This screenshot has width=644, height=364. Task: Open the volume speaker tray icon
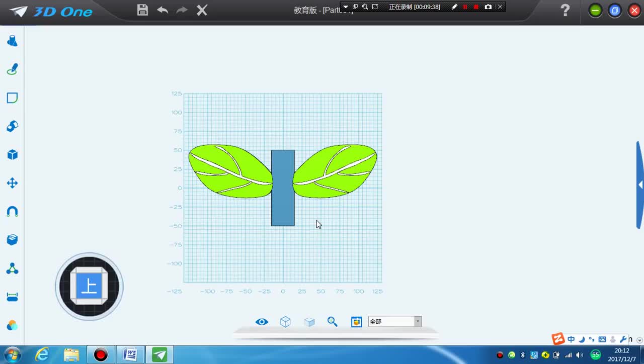click(580, 355)
